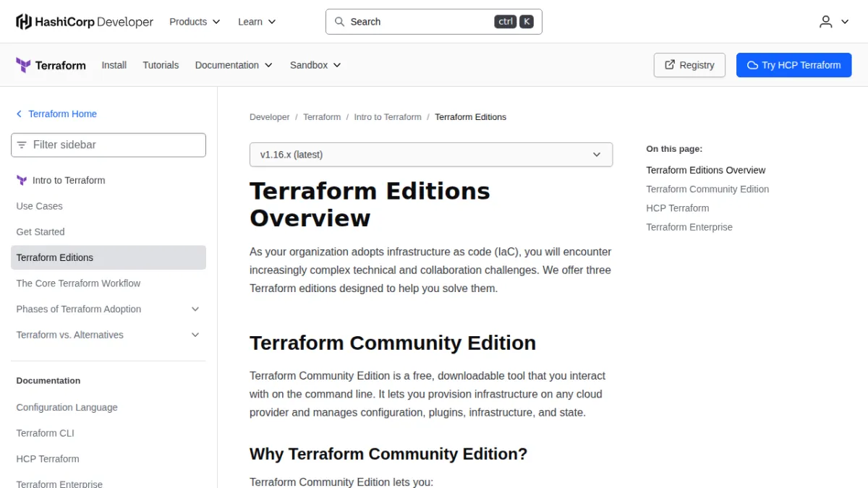This screenshot has width=868, height=488.
Task: Jump to Terraform Community Edition in page outline
Action: pyautogui.click(x=707, y=189)
